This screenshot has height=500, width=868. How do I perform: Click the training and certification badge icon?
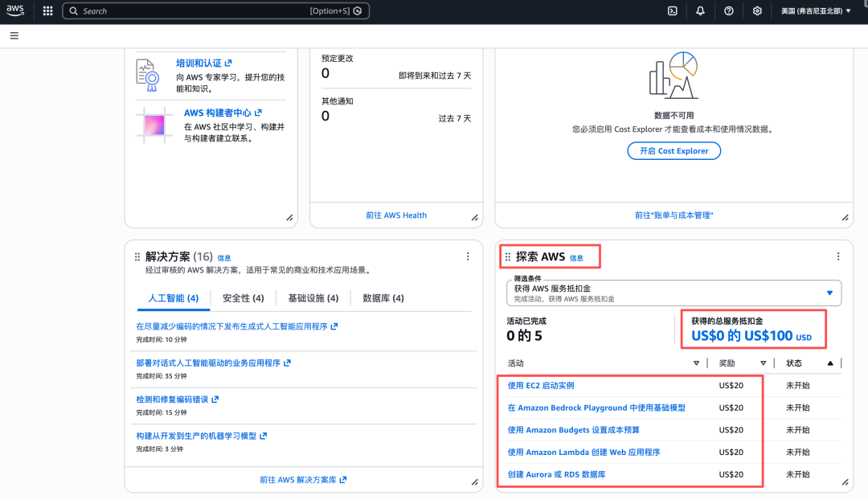pos(148,76)
